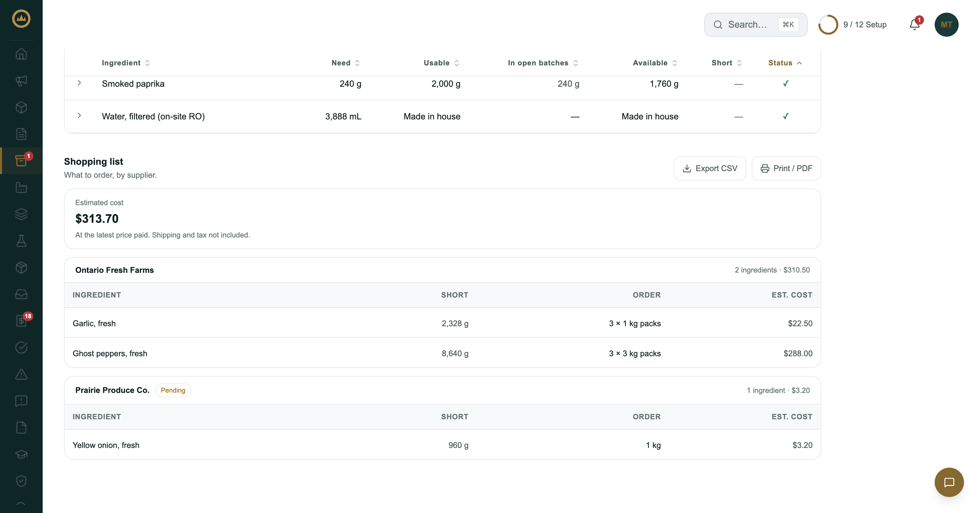Image resolution: width=980 pixels, height=513 pixels.
Task: Expand the Smoked paprika row
Action: click(79, 83)
